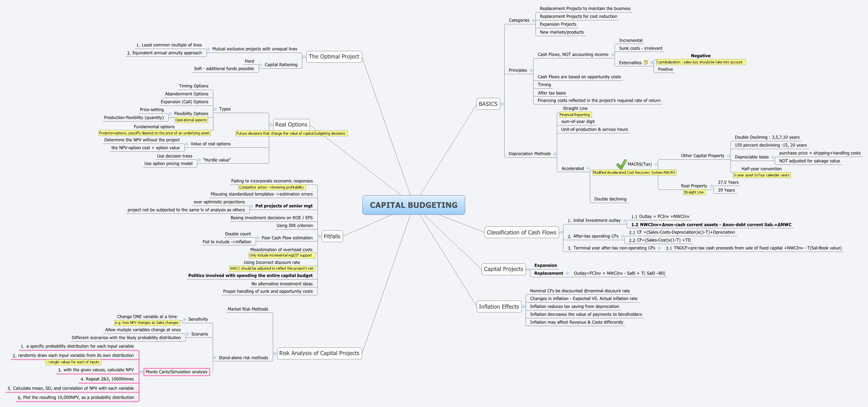Collapse the Inflation Effects branch
The image size is (868, 407).
click(523, 306)
